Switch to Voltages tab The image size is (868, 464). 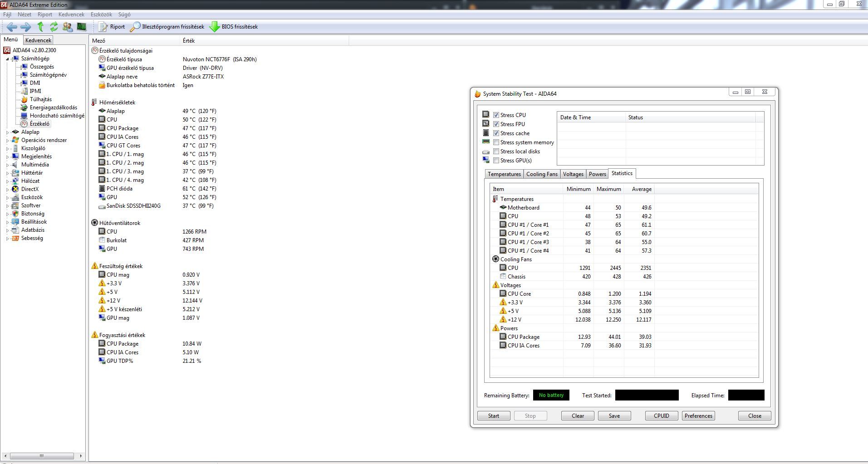click(573, 174)
